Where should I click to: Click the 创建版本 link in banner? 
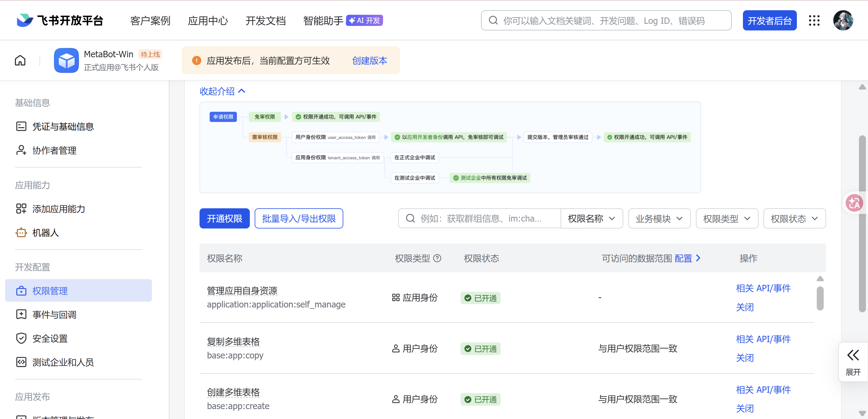click(x=370, y=60)
